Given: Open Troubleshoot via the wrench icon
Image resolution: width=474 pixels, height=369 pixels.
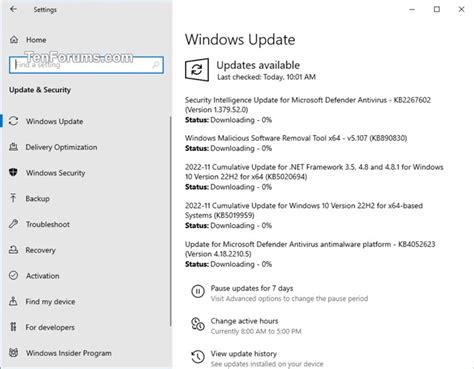Looking at the screenshot, I should pos(13,224).
